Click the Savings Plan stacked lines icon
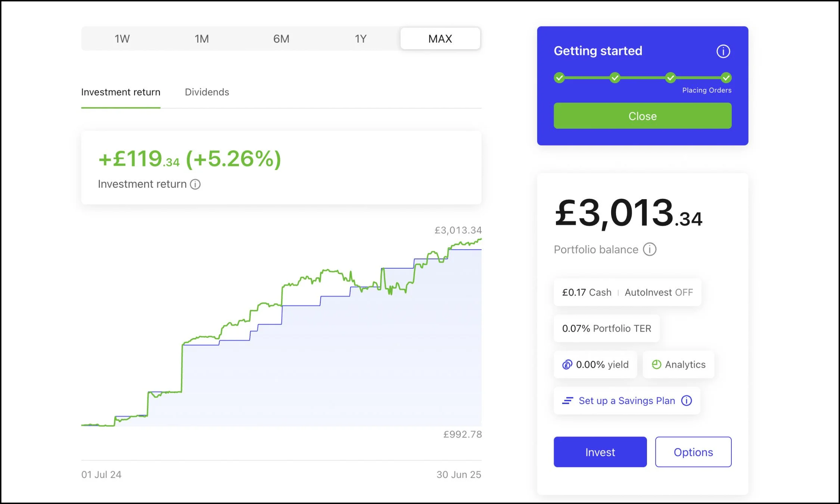This screenshot has width=840, height=504. pyautogui.click(x=567, y=401)
